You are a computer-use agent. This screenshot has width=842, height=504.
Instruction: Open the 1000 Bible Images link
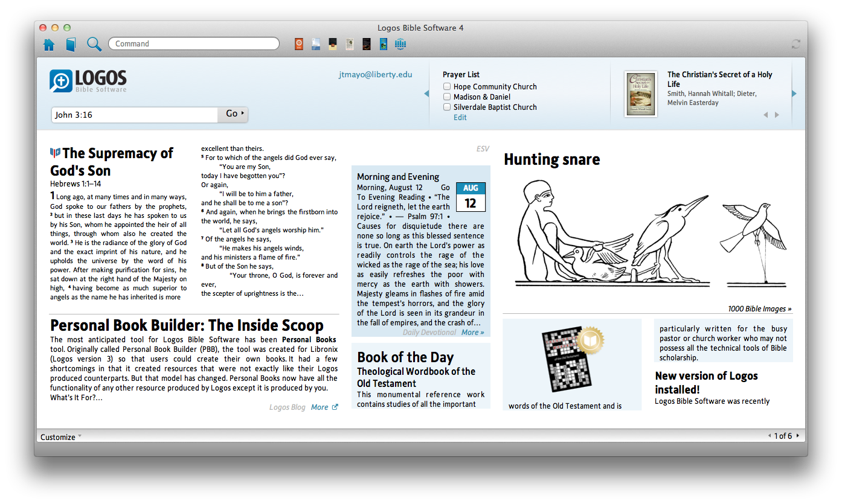click(759, 308)
